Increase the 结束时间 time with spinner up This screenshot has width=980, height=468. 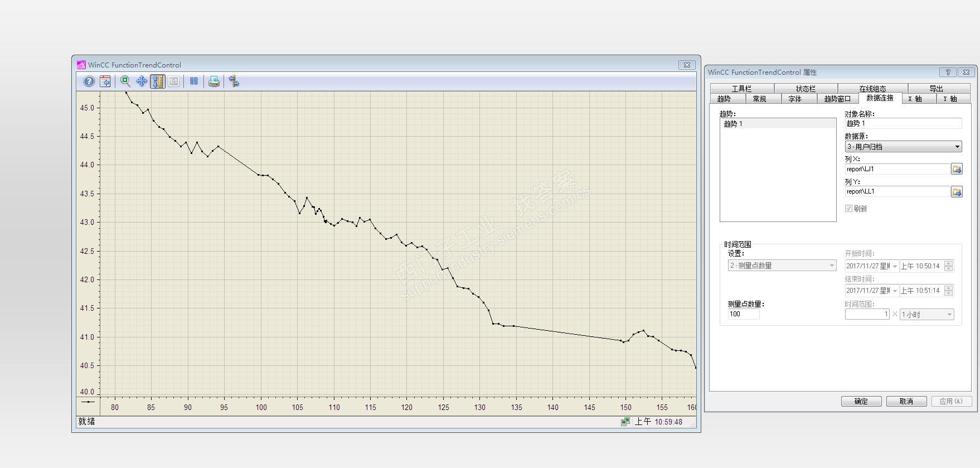(x=949, y=288)
